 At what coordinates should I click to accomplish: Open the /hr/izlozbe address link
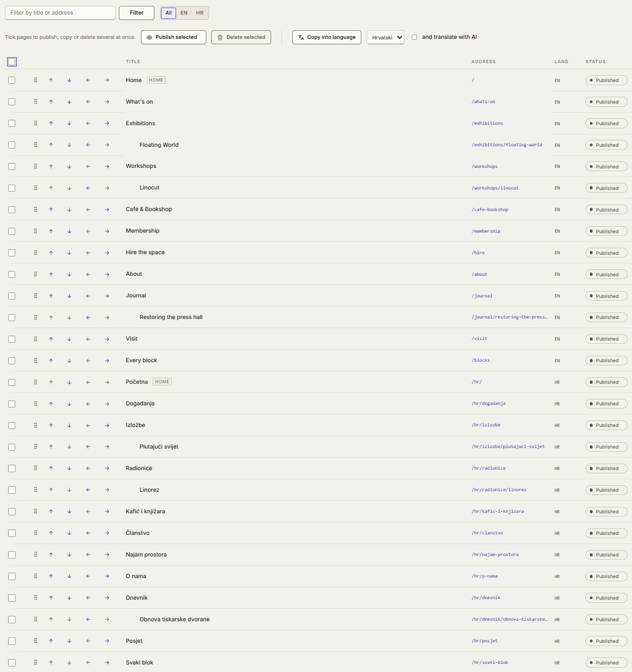click(x=486, y=425)
